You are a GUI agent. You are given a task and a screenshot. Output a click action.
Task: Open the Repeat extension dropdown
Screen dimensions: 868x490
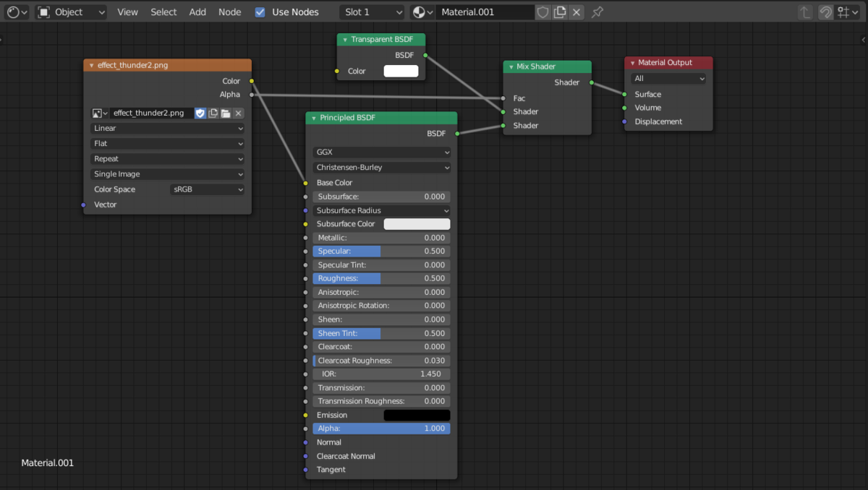click(168, 158)
